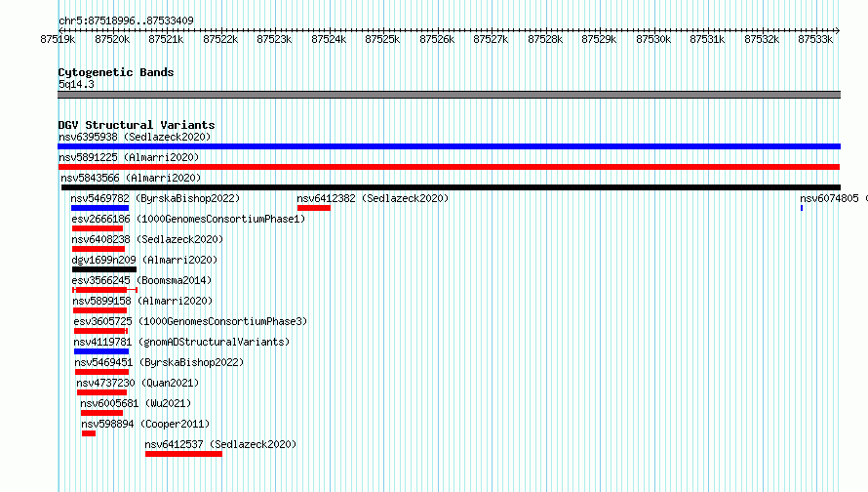Open nsv598894 (Cooper2011) variant label
Viewport: 868px width, 492px height.
(145, 424)
